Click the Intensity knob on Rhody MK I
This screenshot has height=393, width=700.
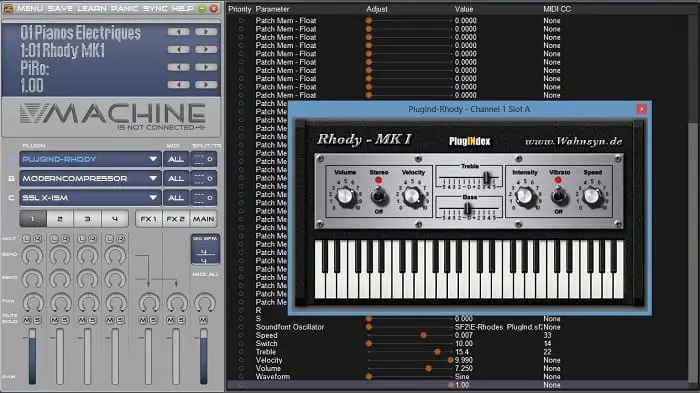tap(524, 196)
